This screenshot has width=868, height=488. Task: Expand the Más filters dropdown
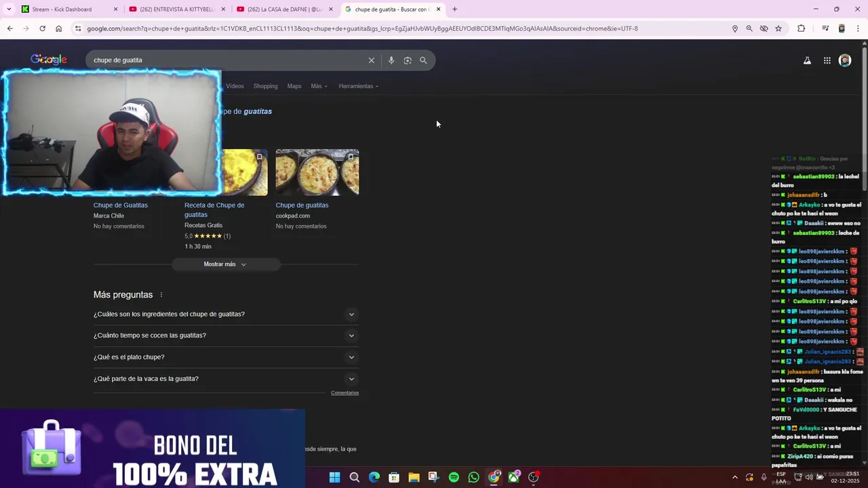319,86
